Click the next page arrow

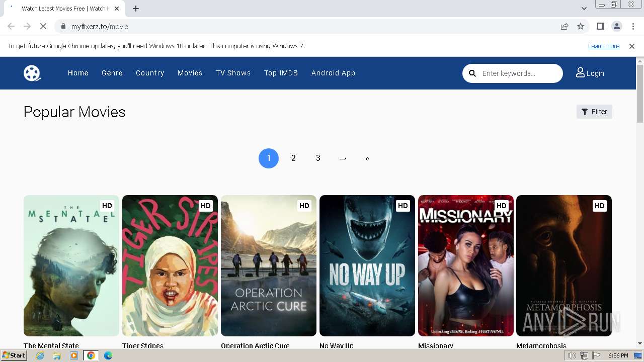[x=343, y=158]
